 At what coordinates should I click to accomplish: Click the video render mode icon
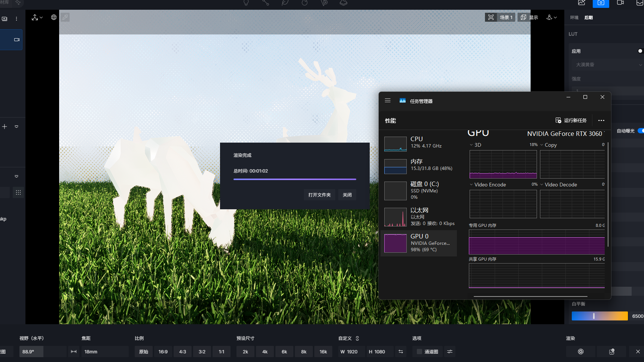point(620,3)
